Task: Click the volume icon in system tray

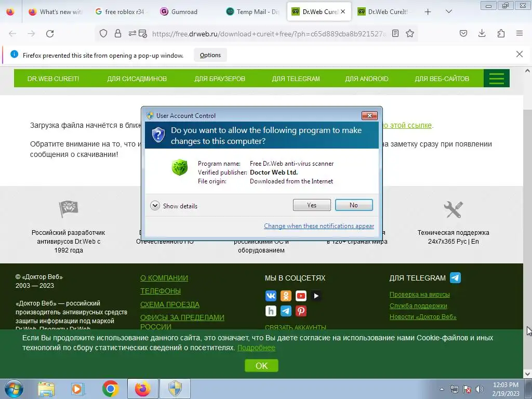Action: 480,389
